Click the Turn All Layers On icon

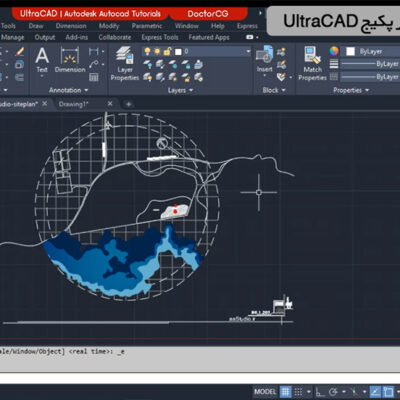147,77
